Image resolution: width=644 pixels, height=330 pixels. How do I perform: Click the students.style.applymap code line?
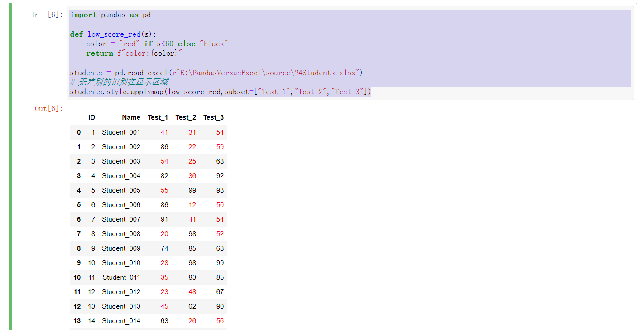[x=221, y=92]
